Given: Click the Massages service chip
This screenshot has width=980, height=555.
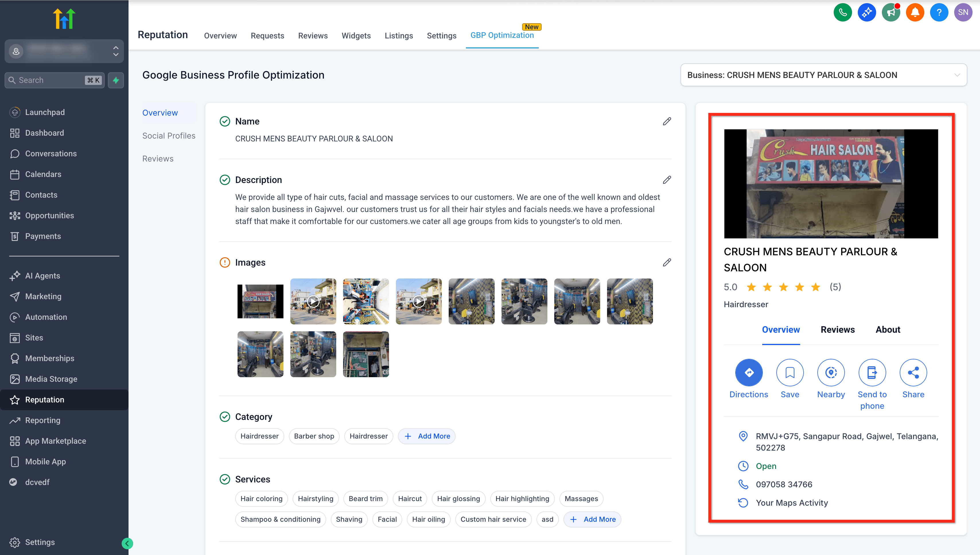Looking at the screenshot, I should pyautogui.click(x=581, y=498).
